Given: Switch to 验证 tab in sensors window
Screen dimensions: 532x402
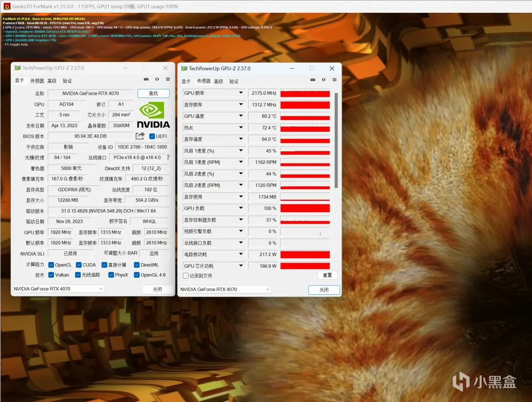Looking at the screenshot, I should (234, 81).
